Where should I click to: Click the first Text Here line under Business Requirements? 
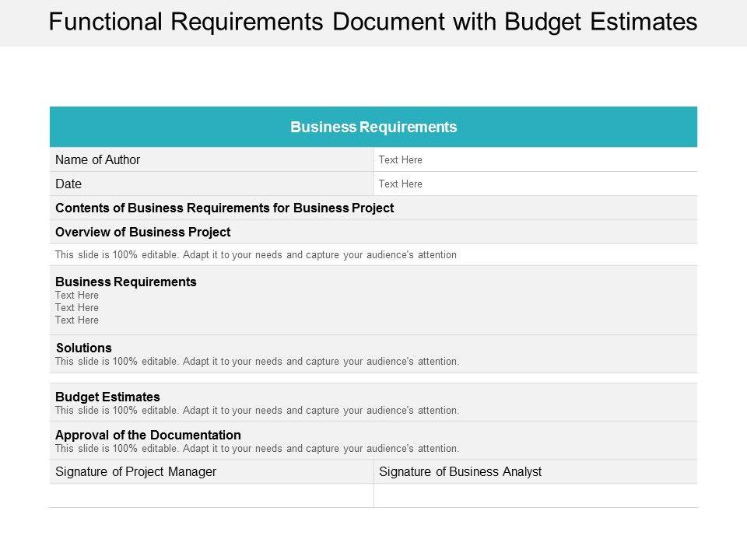(x=77, y=296)
